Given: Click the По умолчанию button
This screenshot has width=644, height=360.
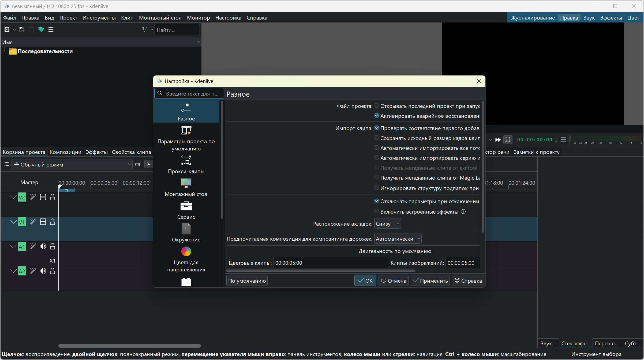Looking at the screenshot, I should click(247, 281).
